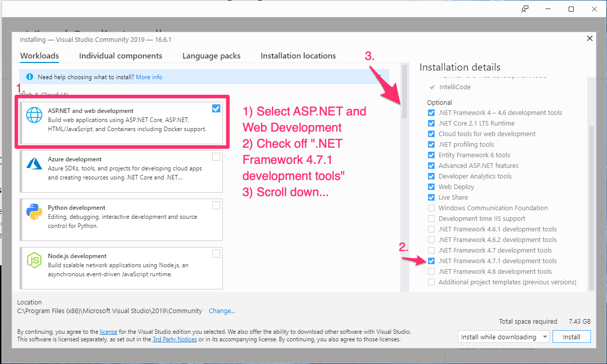Image resolution: width=607 pixels, height=364 pixels.
Task: Click the Node.js development logo icon
Action: (34, 261)
